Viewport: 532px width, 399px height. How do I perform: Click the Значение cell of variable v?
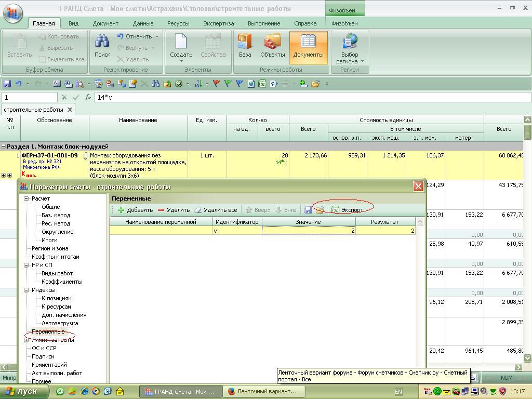coord(309,231)
